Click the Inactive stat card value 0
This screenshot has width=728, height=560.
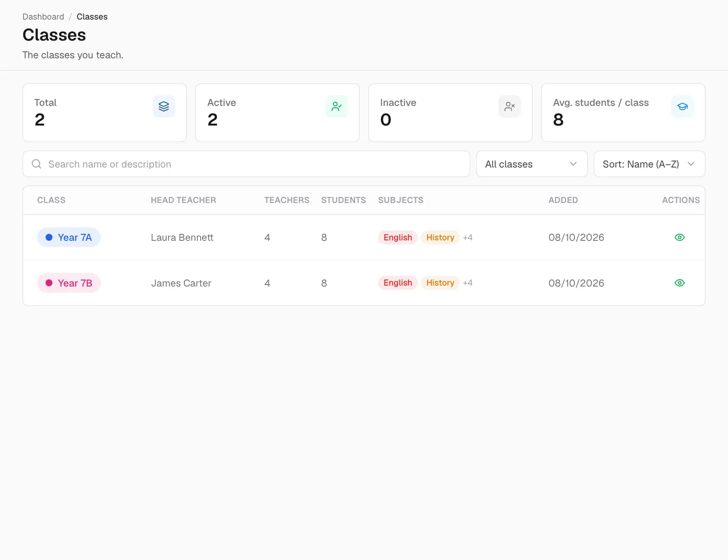385,120
